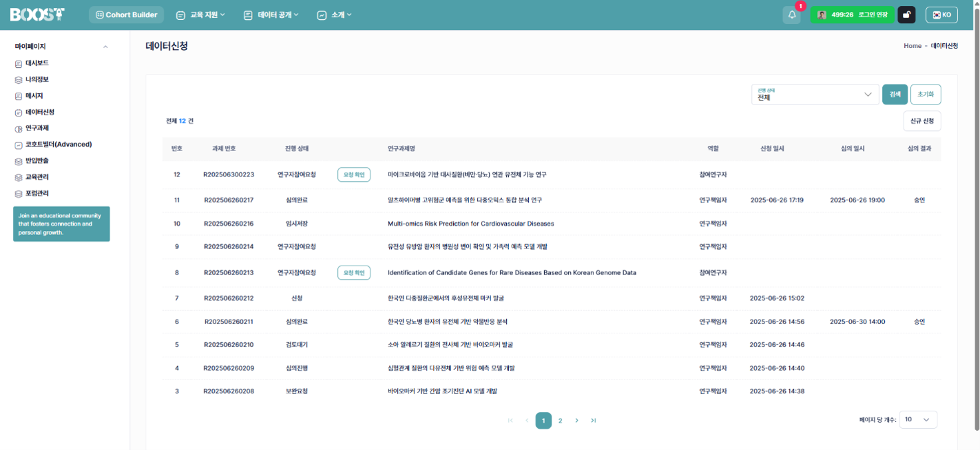Click the 신규 신청 button
Image resolution: width=980 pixels, height=450 pixels.
point(922,121)
